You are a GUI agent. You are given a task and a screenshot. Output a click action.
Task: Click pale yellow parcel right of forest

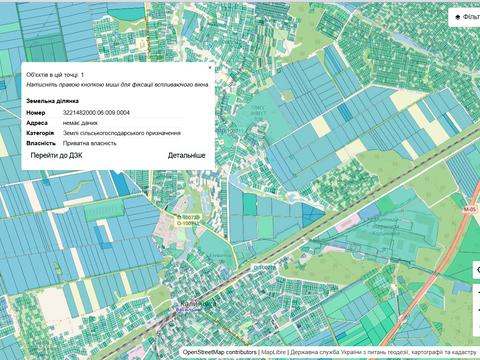pyautogui.click(x=320, y=127)
